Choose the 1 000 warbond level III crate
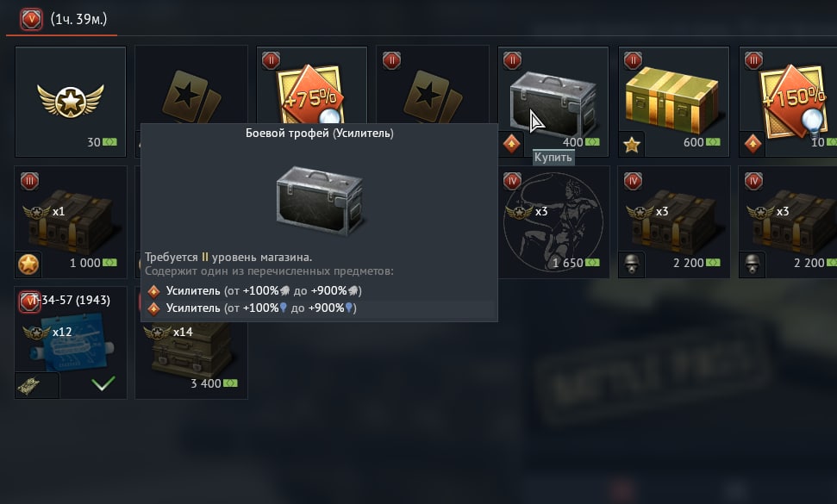 71,222
